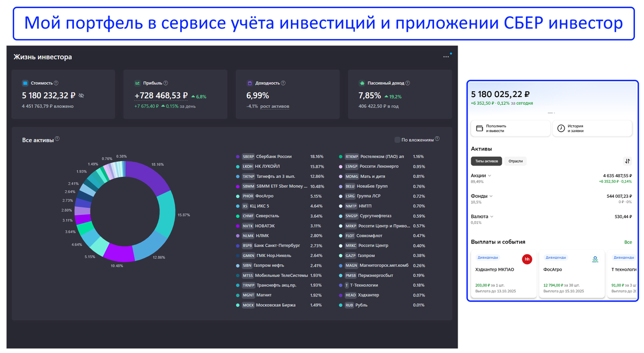Viewport: 644px width, 353px height.
Task: Open help tooltip next to Доходность
Action: click(283, 83)
